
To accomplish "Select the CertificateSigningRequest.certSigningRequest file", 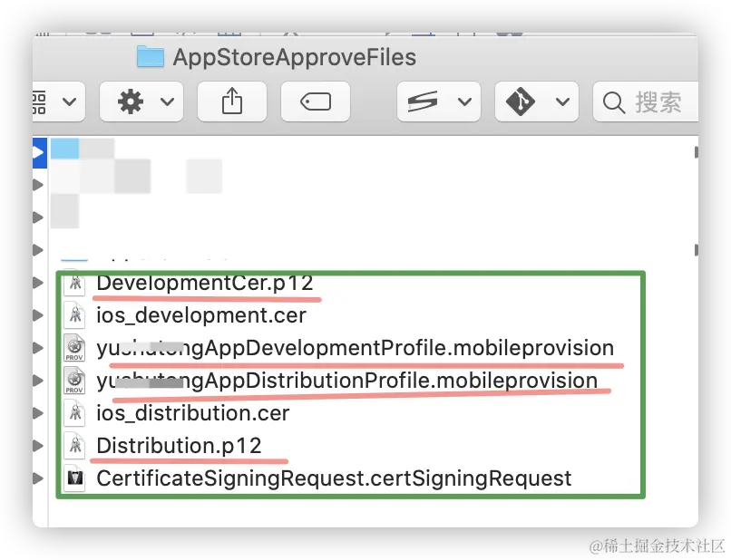I will 334,478.
